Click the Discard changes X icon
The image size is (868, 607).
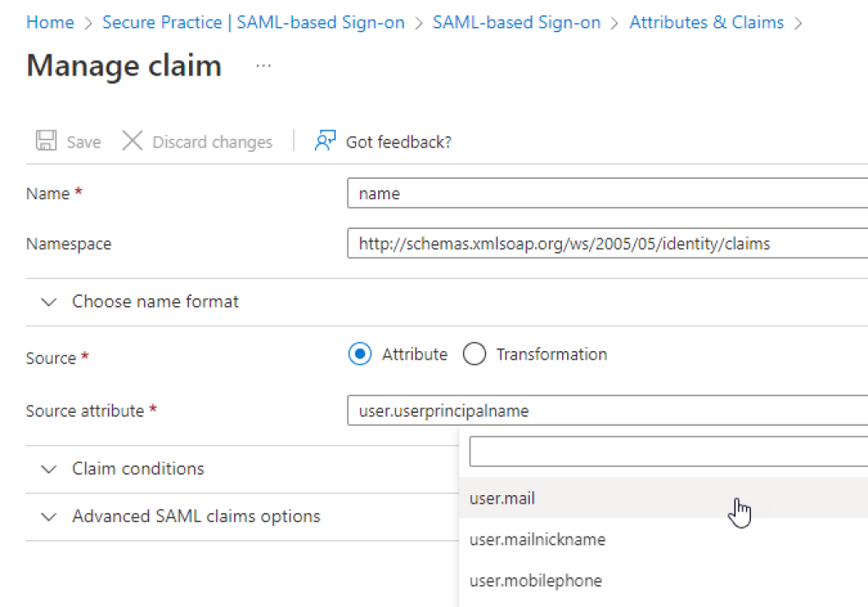tap(132, 141)
